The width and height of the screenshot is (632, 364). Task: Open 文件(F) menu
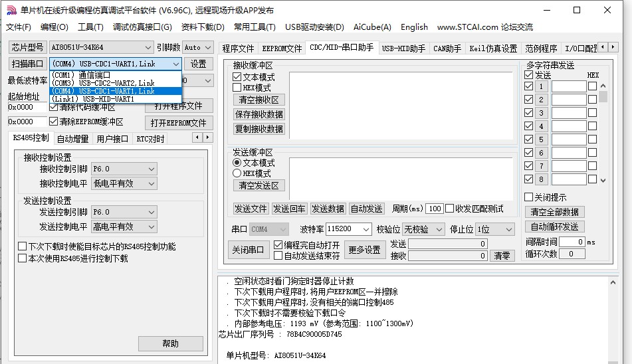click(19, 27)
